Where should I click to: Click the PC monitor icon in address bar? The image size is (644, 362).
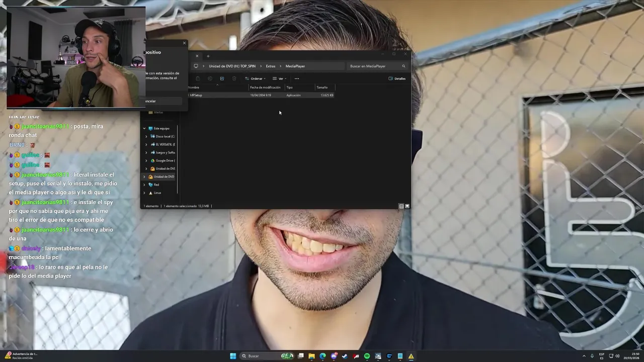[196, 66]
